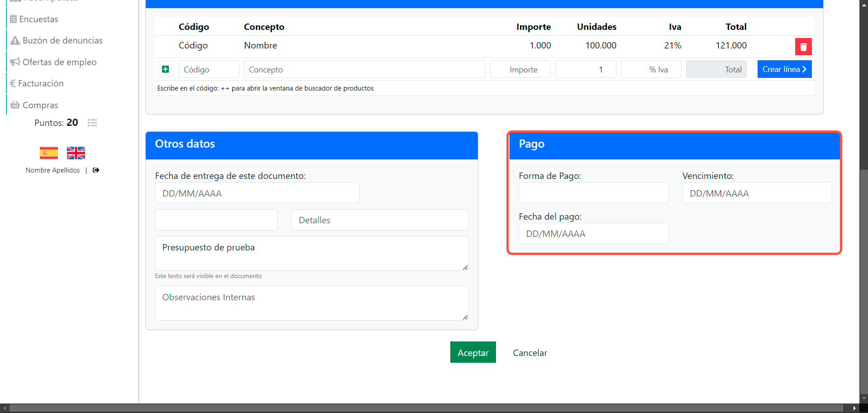Open Facturación in the sidebar
The height and width of the screenshot is (413, 868).
pos(37,83)
